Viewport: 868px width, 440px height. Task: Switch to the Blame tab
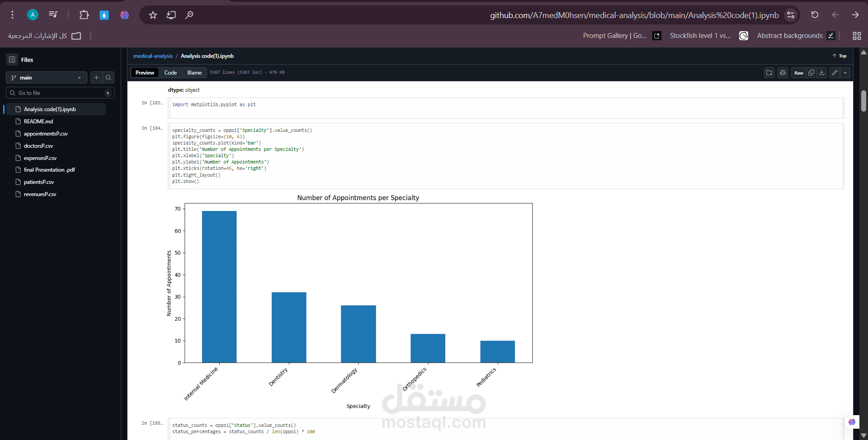[x=194, y=73]
